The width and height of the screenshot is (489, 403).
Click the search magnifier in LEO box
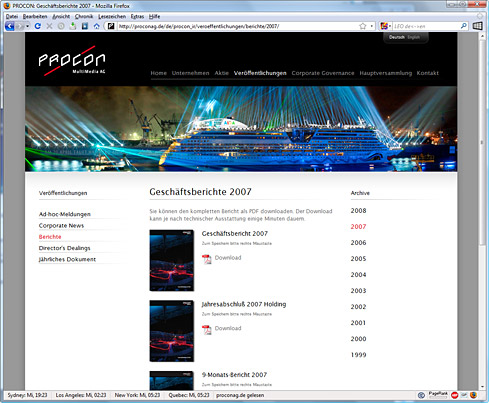(x=463, y=26)
